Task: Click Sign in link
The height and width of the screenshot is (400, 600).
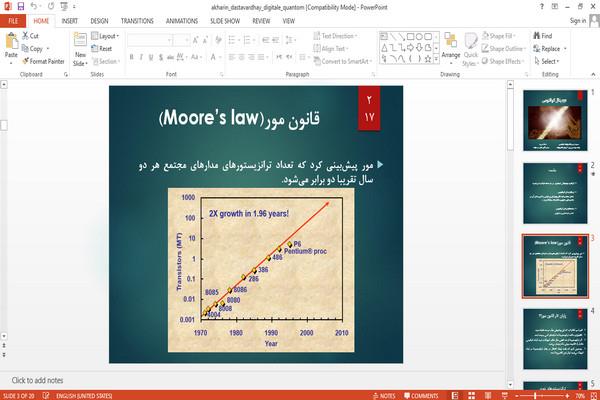Action: click(x=577, y=21)
